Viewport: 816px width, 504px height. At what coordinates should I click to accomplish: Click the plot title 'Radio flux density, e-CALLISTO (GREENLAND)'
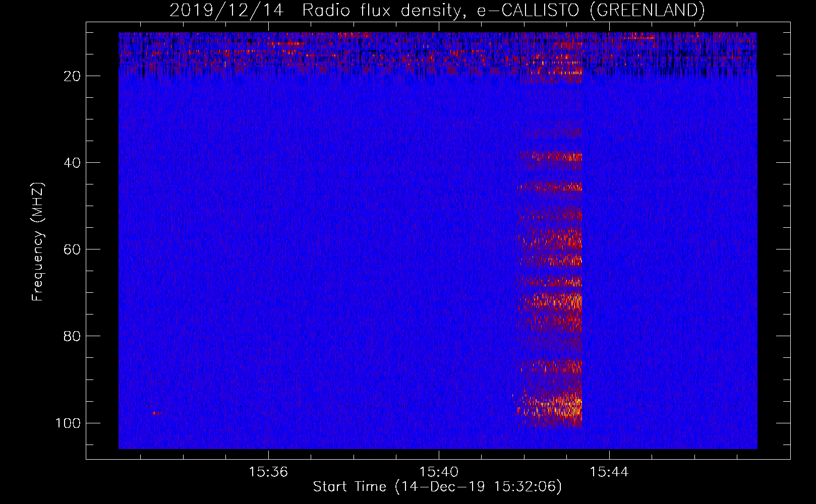tap(503, 11)
